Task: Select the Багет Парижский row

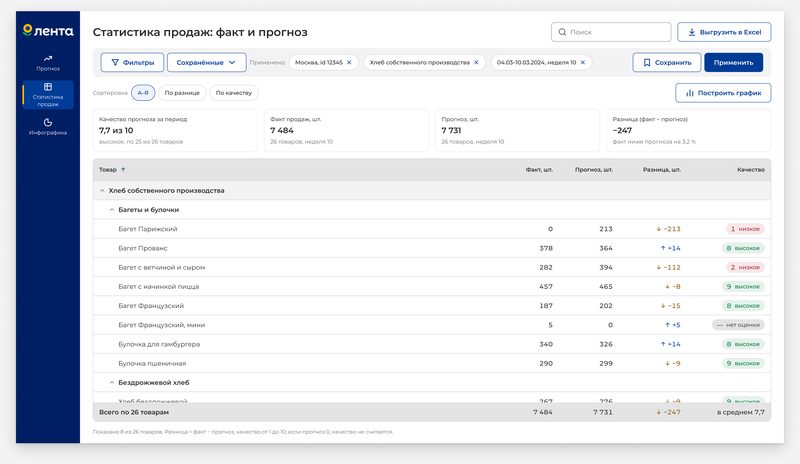Action: pos(432,229)
